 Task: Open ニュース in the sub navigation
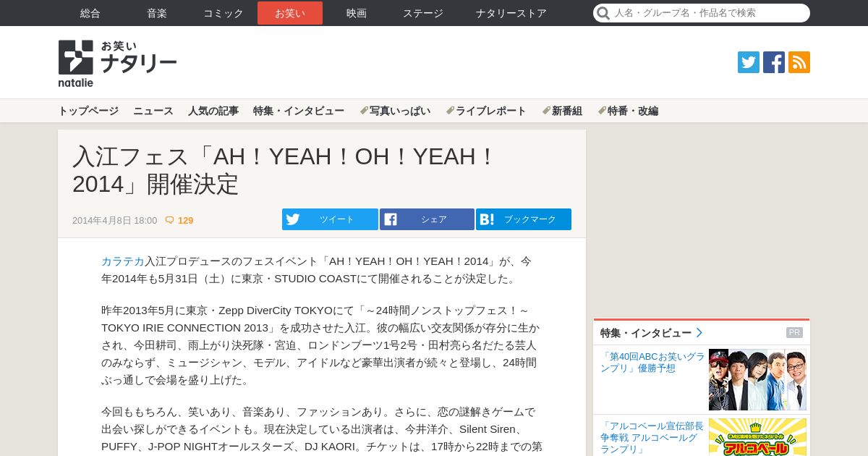click(153, 111)
